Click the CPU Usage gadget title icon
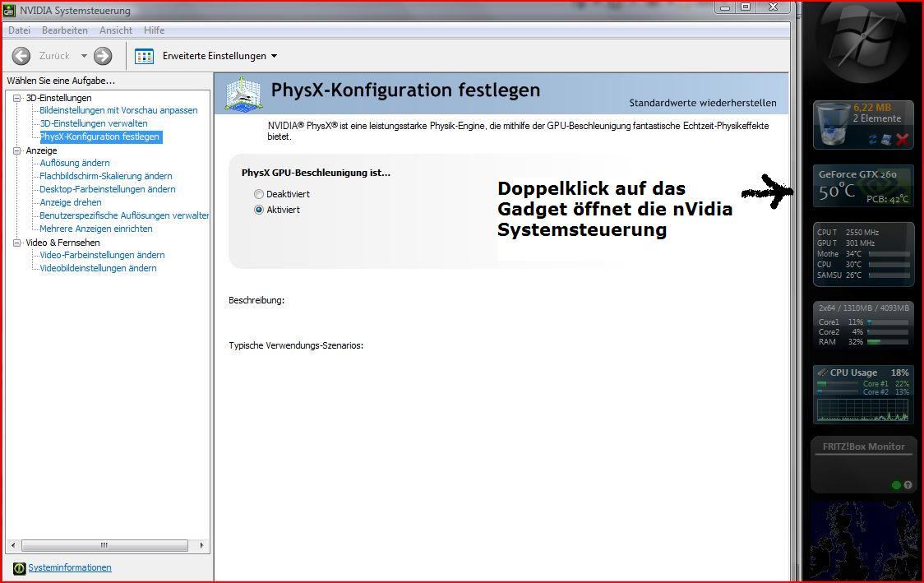This screenshot has height=583, width=924. [x=823, y=372]
